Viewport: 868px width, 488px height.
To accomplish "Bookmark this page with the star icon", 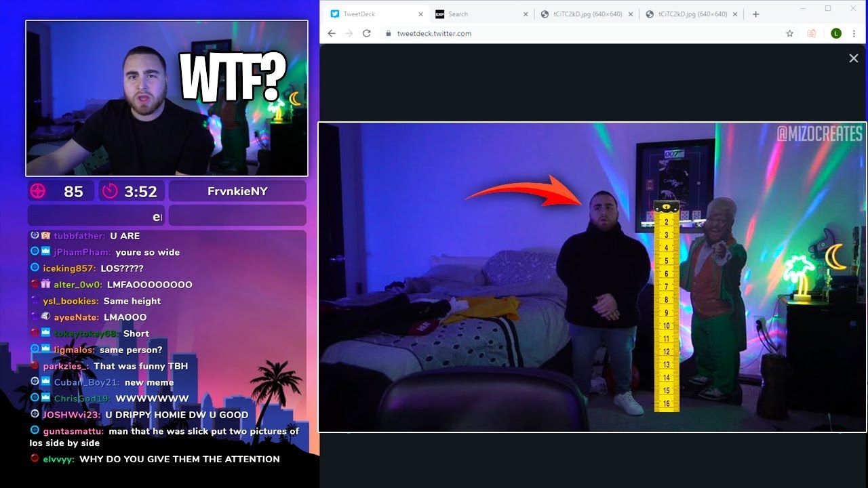I will 789,33.
